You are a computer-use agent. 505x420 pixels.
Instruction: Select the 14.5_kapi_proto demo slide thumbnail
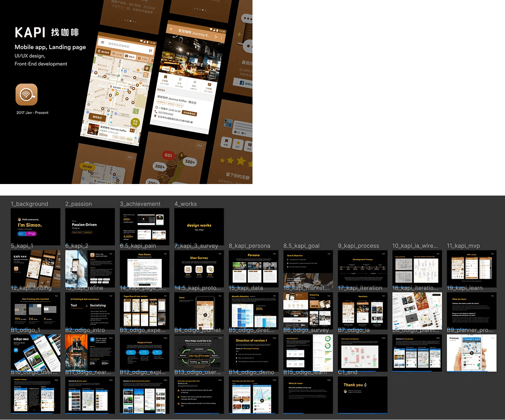tap(199, 311)
